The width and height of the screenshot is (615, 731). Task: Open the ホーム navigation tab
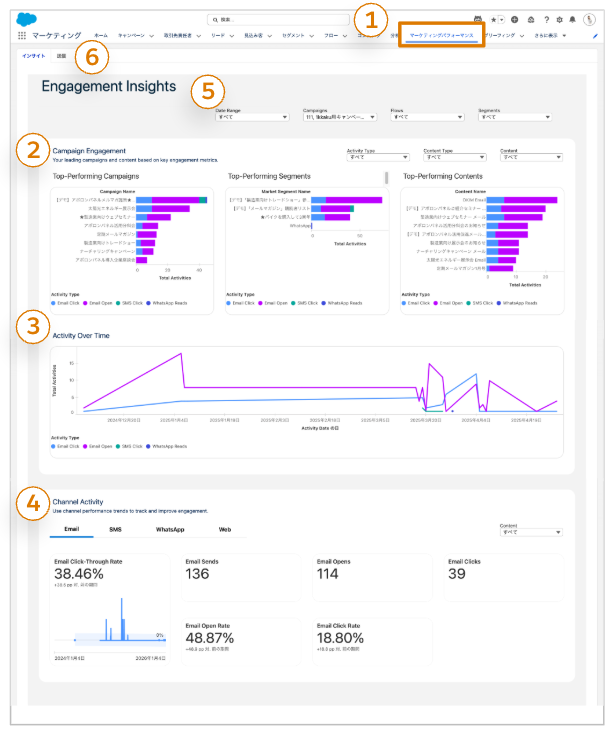pos(101,35)
